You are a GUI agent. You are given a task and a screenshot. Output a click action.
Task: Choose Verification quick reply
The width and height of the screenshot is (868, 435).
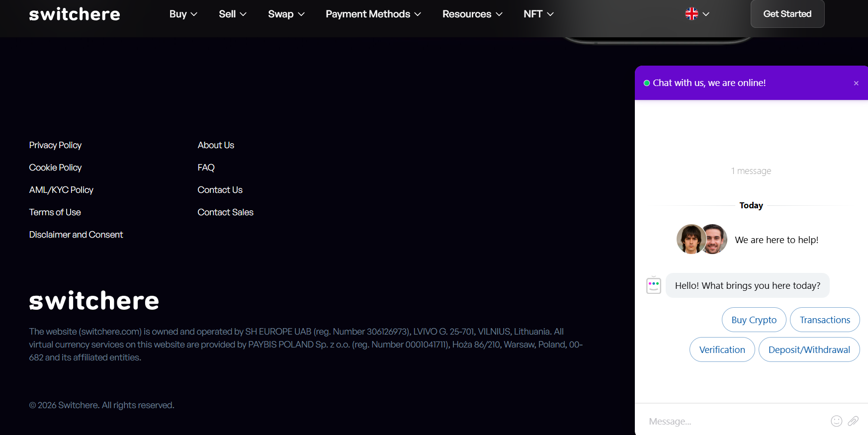click(722, 349)
